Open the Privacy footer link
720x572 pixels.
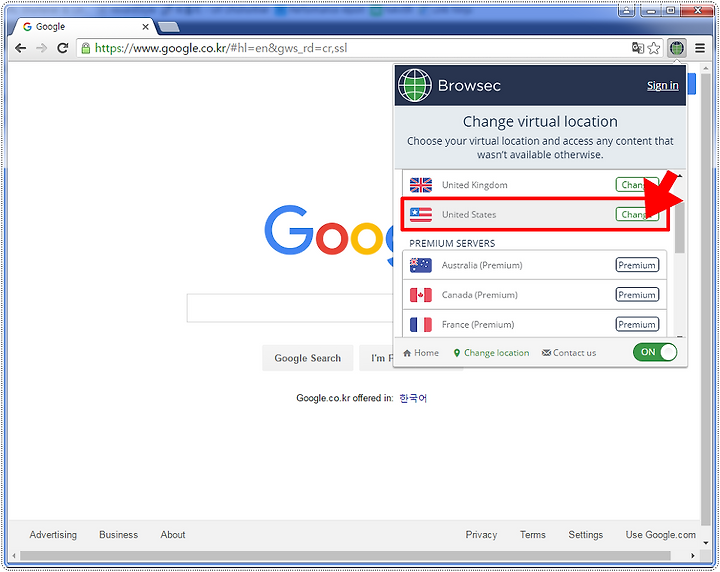pyautogui.click(x=481, y=535)
